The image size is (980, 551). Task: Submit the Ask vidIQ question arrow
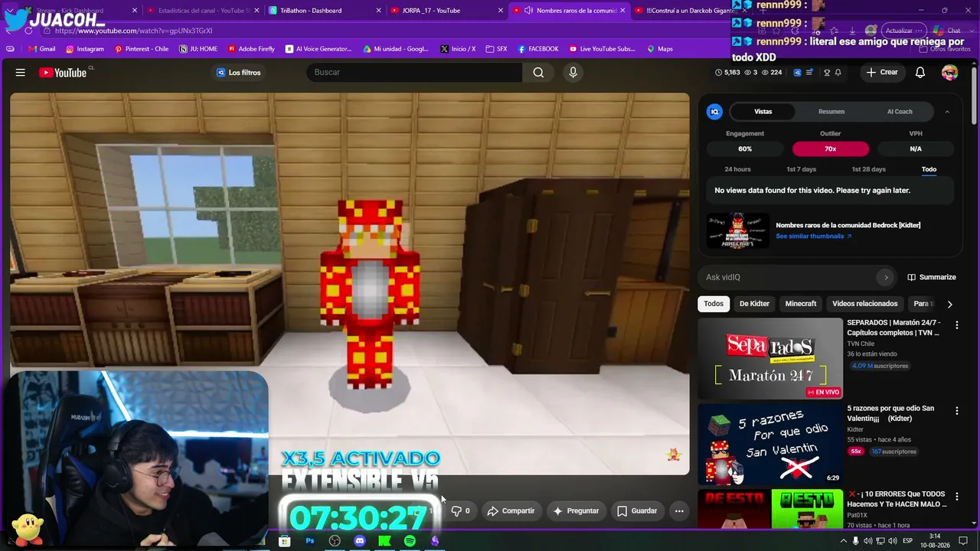point(886,277)
